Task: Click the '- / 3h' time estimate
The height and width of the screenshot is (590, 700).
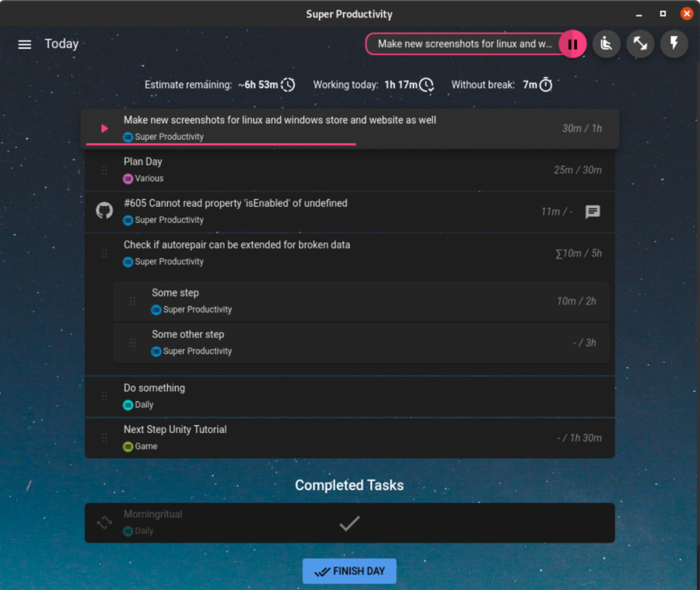Action: click(585, 342)
